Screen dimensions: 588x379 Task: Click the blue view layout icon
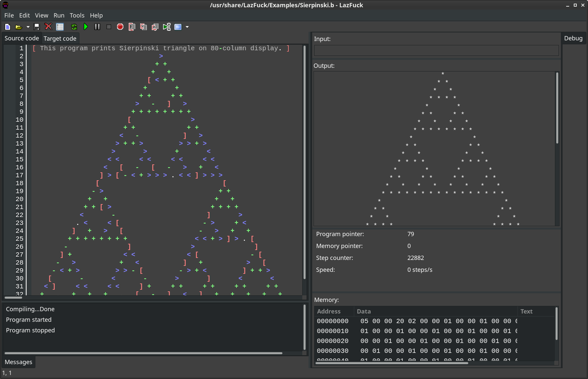tap(178, 27)
